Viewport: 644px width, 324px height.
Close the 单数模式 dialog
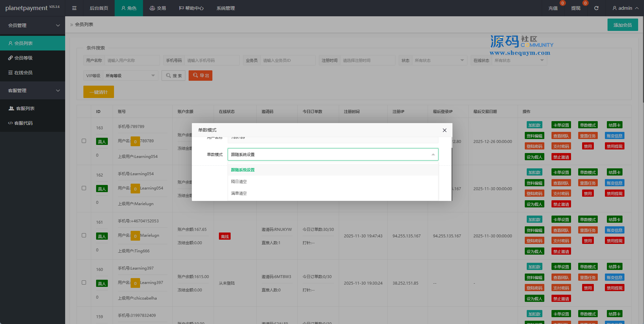tap(444, 130)
